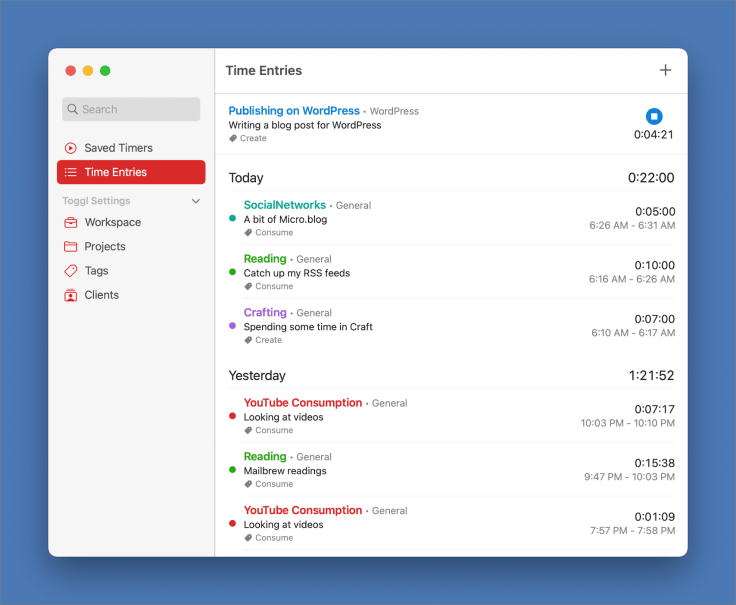
Task: Click Consume tag icon under Catch up my RSS feeds
Action: (248, 286)
